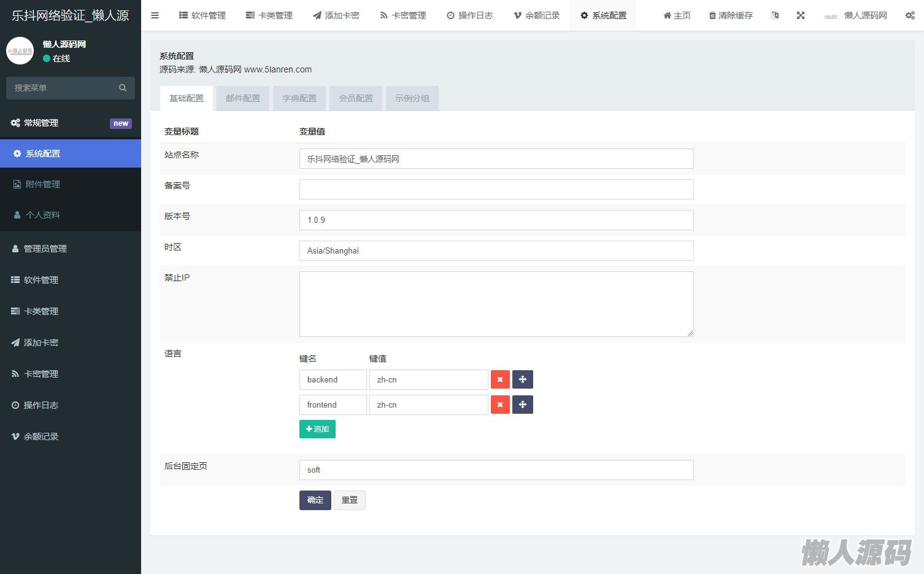Click the move handle for frontend row
The image size is (924, 574).
coord(523,405)
